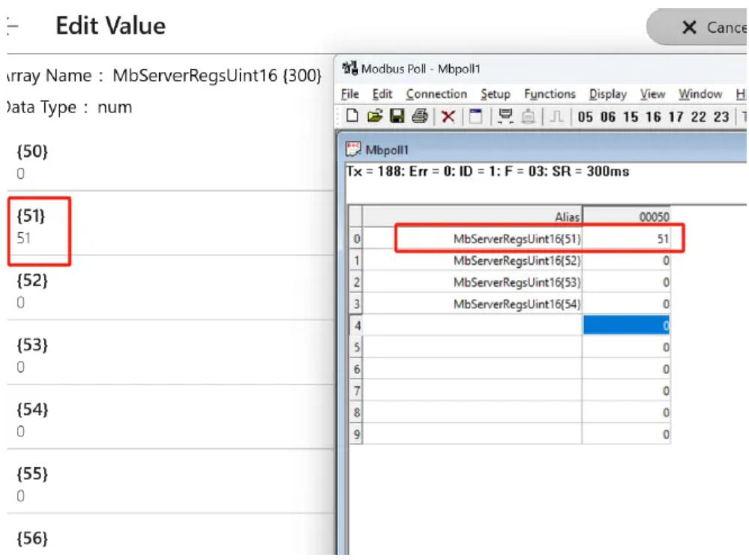The height and width of the screenshot is (560, 749).
Task: Select function 16 in the toolbar
Action: click(653, 117)
